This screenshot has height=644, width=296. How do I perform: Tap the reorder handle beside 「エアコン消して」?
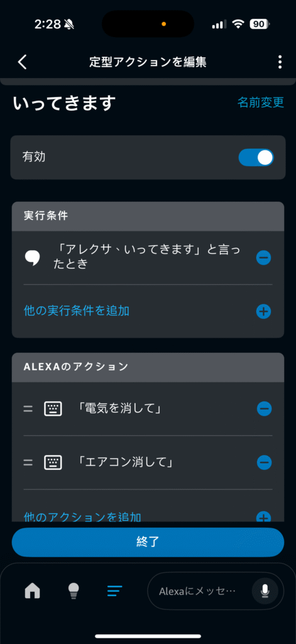click(28, 463)
